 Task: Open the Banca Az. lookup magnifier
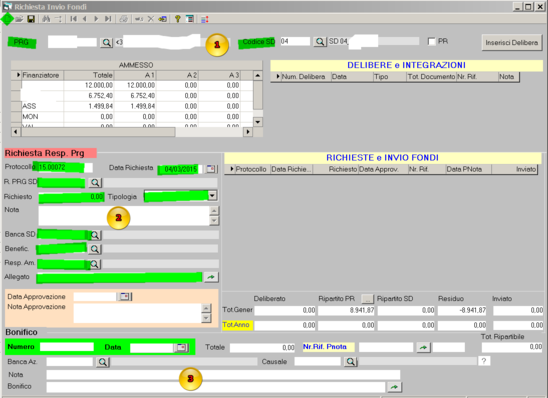pyautogui.click(x=103, y=362)
